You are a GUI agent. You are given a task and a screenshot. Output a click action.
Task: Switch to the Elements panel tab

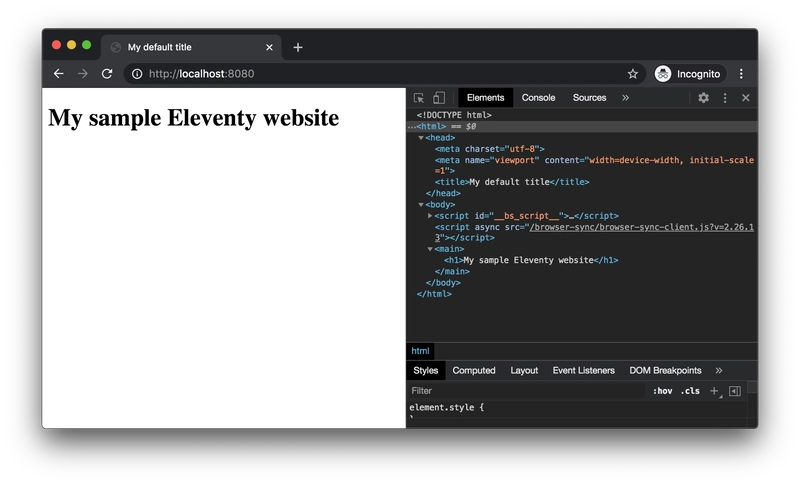coord(485,98)
